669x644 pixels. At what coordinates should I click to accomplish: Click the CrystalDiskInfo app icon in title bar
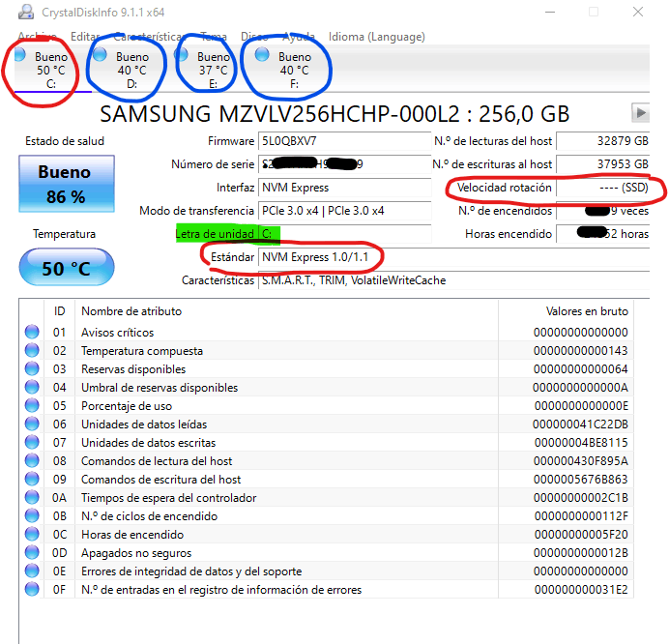point(26,12)
